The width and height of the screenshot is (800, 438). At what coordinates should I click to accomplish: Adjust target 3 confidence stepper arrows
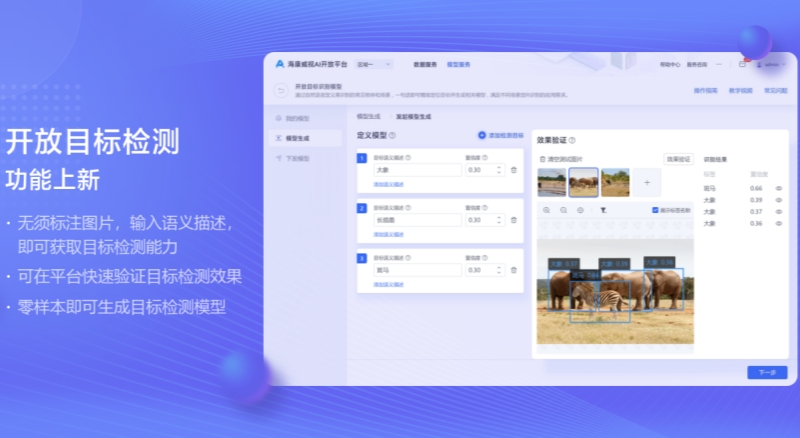(x=499, y=270)
